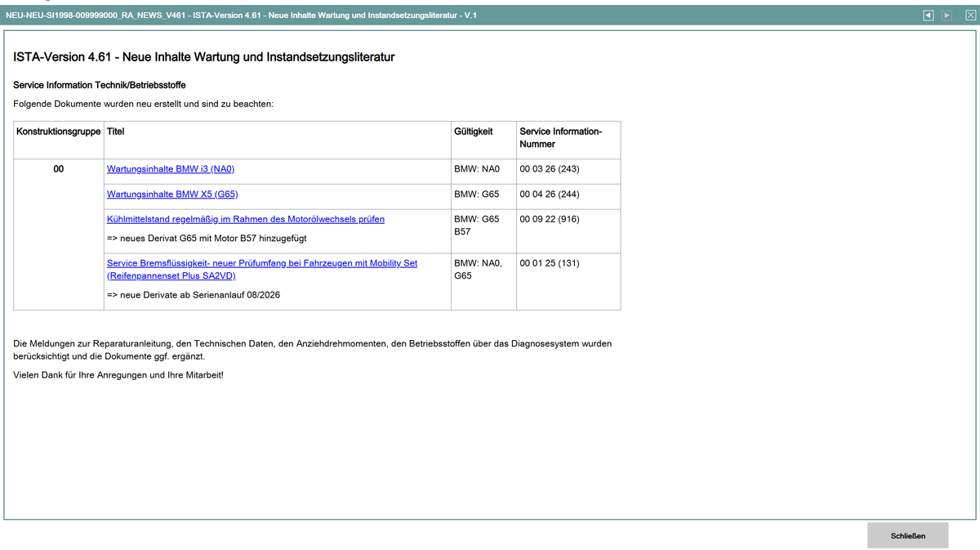This screenshot has height=550, width=980.
Task: Select the Titel column header
Action: point(115,131)
